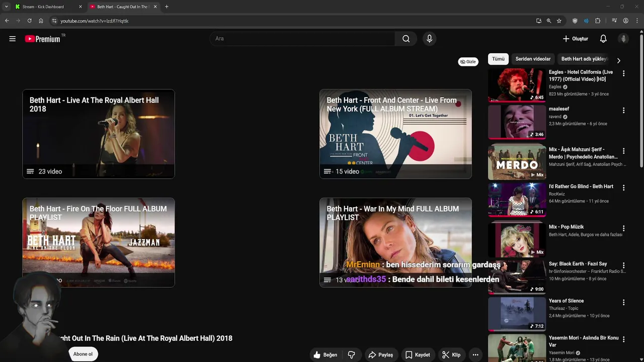Start voice search with microphone icon
The width and height of the screenshot is (644, 362).
[429, 39]
